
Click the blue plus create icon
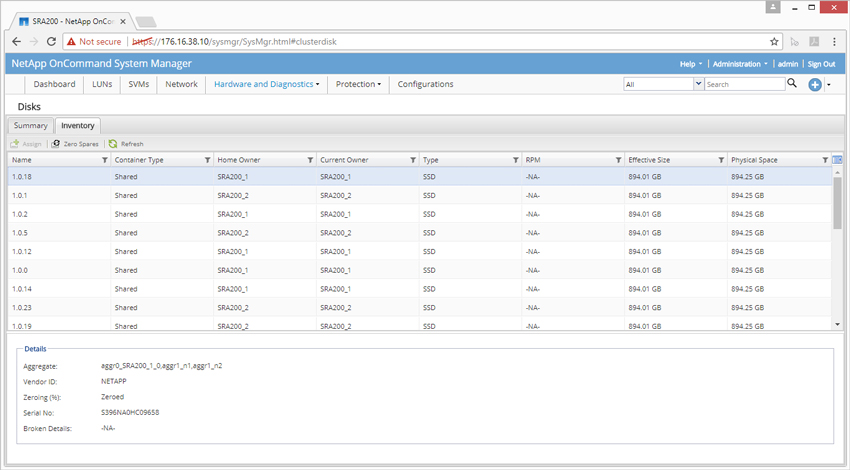814,85
